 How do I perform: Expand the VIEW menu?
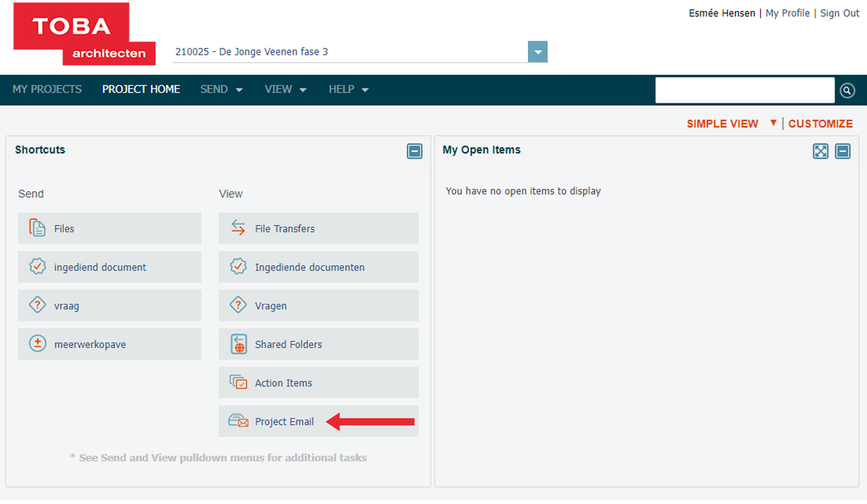pyautogui.click(x=285, y=89)
